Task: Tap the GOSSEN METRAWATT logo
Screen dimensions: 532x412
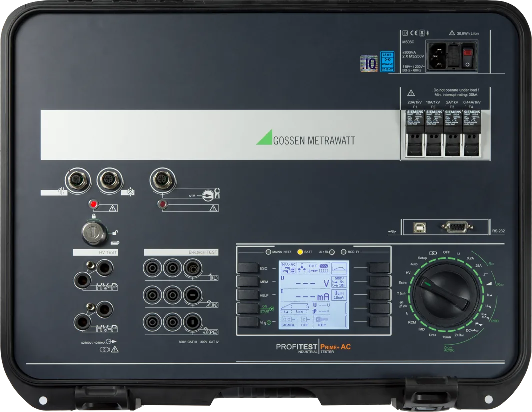Action: pos(305,137)
